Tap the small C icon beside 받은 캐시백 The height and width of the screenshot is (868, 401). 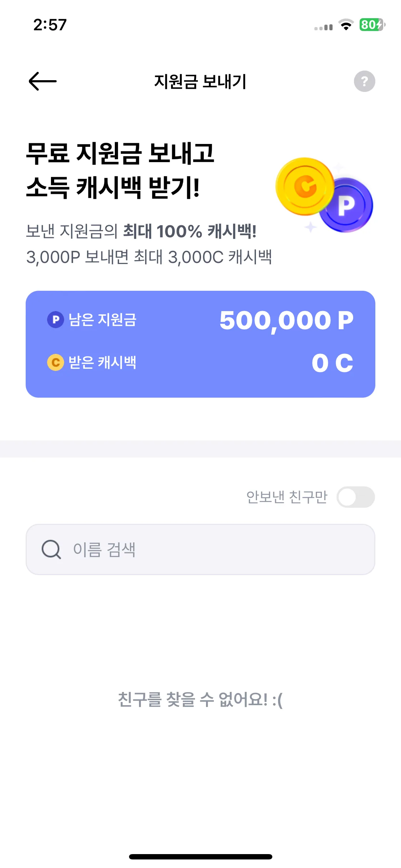pyautogui.click(x=56, y=362)
